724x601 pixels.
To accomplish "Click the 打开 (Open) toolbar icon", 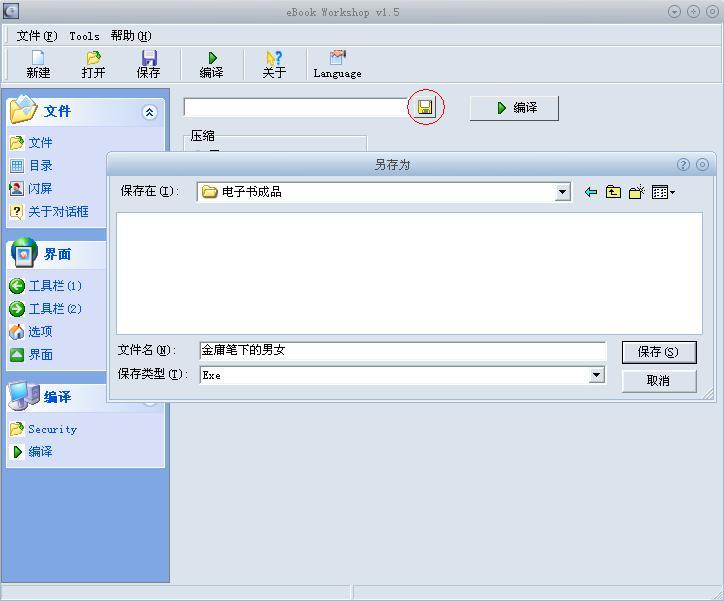I will click(93, 64).
